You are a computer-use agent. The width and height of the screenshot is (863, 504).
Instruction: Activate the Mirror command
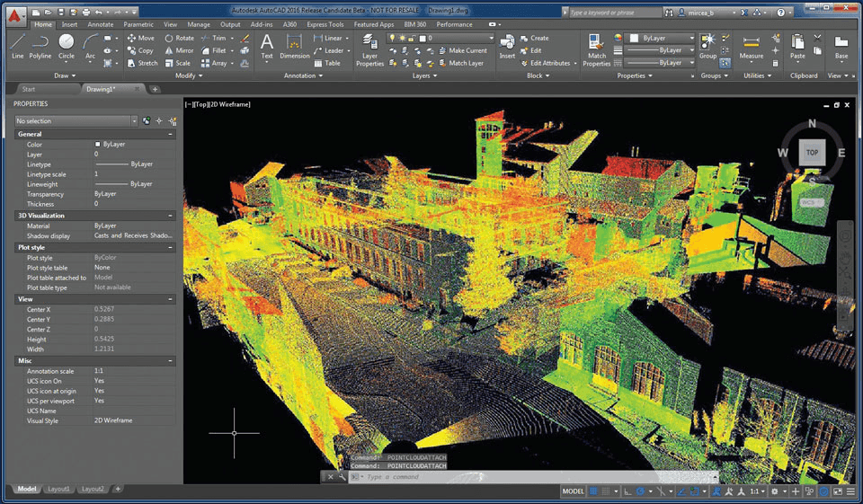180,50
